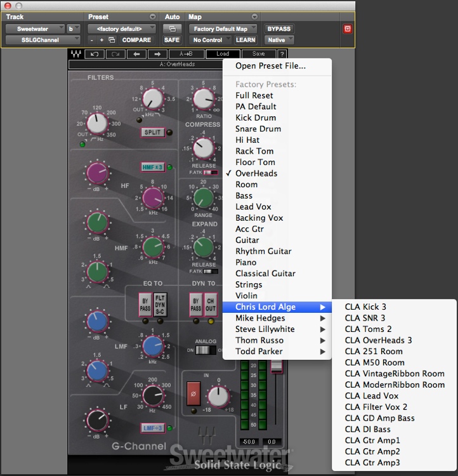Click the output fader handle

tap(277, 366)
